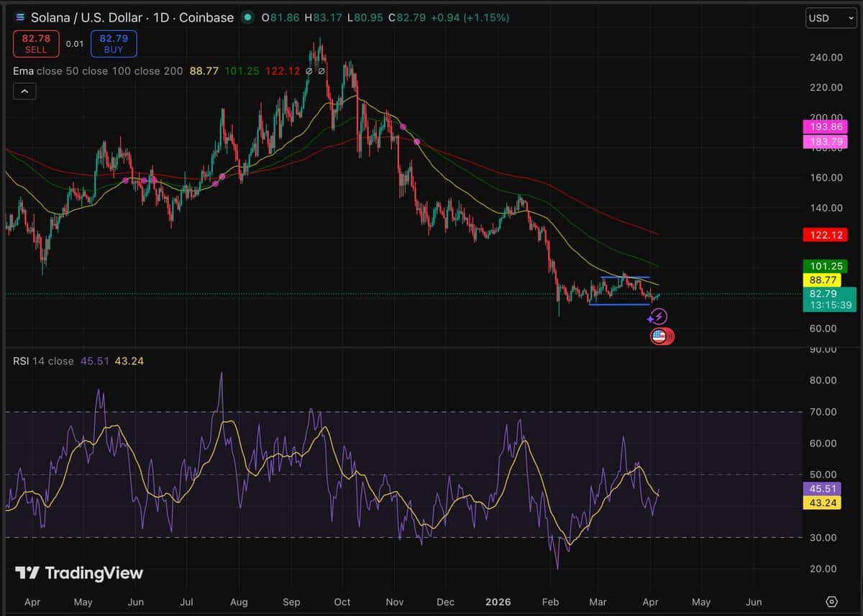Click the Solana symbol logo icon

(19, 17)
